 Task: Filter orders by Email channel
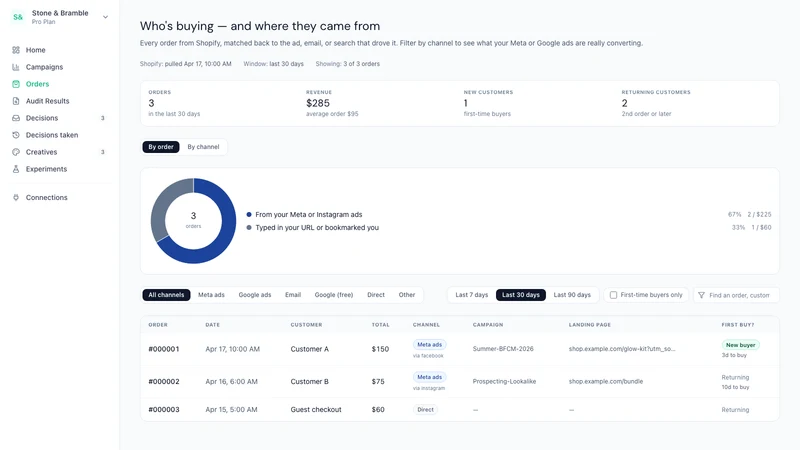293,295
